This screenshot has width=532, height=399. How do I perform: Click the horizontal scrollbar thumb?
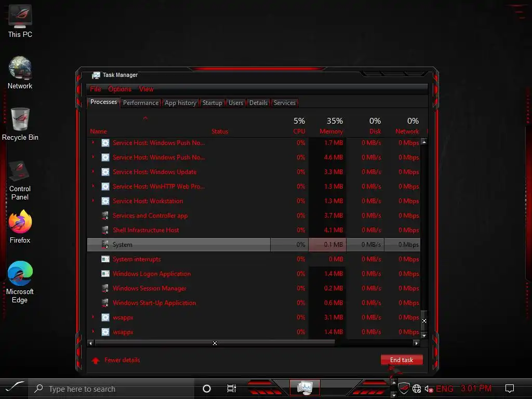(x=215, y=343)
